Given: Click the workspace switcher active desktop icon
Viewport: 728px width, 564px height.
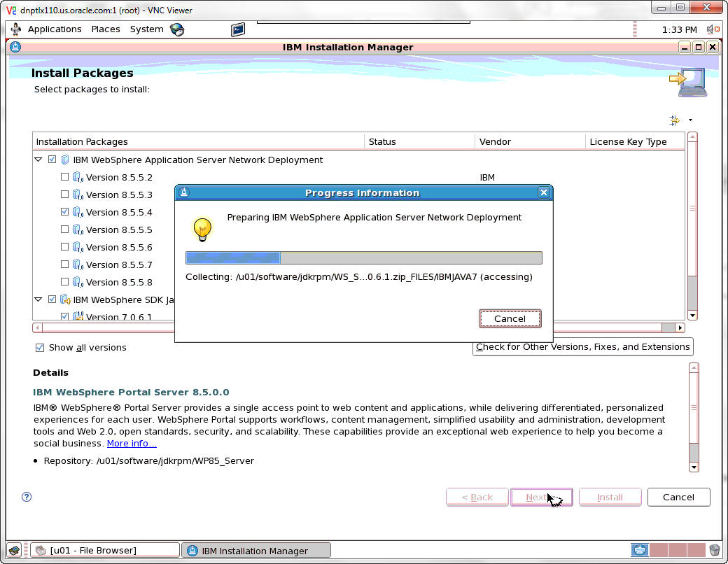Looking at the screenshot, I should point(640,551).
